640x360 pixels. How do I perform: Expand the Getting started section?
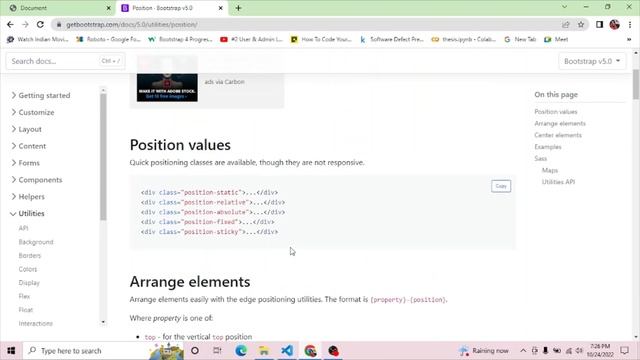pyautogui.click(x=41, y=96)
